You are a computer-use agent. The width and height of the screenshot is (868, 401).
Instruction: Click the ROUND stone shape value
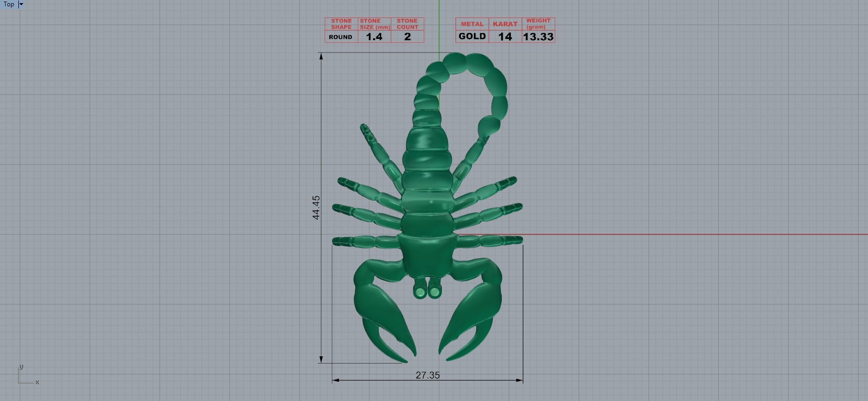pyautogui.click(x=341, y=37)
